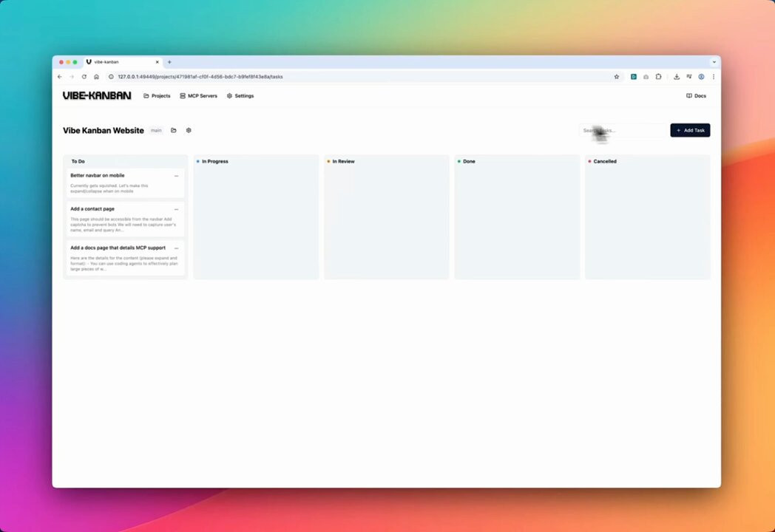Click the VIBE-KANBAN logo
Viewport: 775px width, 532px height.
(97, 96)
